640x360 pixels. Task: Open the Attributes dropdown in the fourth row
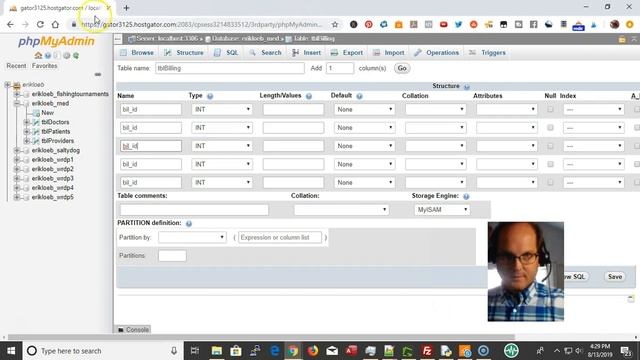tap(507, 164)
